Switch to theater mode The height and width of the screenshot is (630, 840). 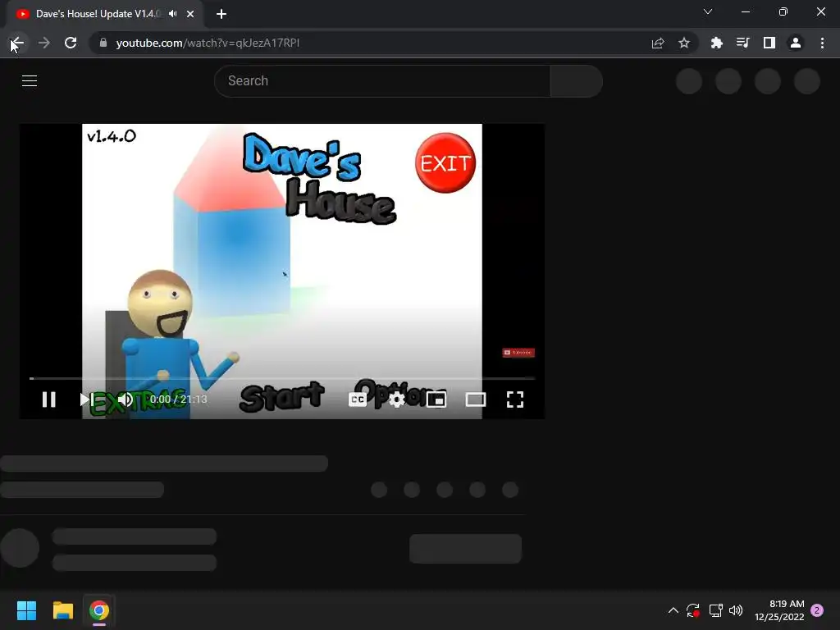pyautogui.click(x=476, y=399)
